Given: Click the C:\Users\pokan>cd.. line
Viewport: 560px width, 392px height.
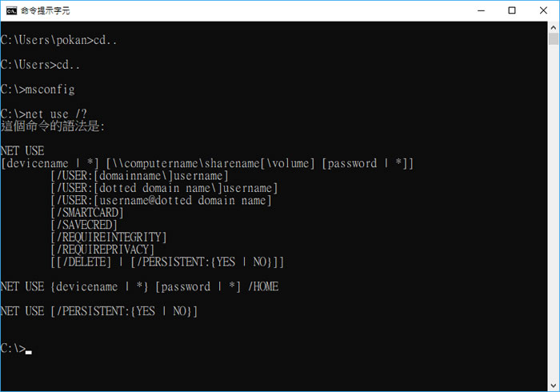Looking at the screenshot, I should pos(58,40).
